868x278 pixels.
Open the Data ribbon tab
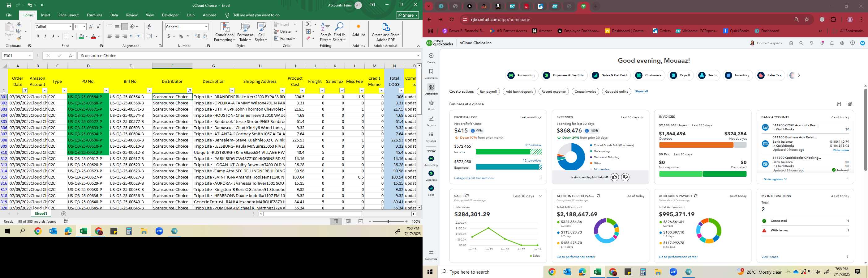pos(114,15)
